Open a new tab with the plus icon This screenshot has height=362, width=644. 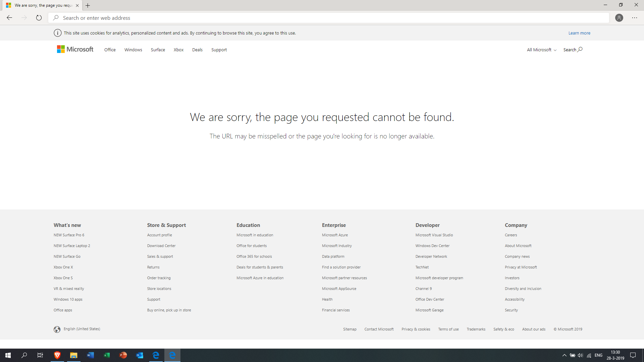point(88,5)
